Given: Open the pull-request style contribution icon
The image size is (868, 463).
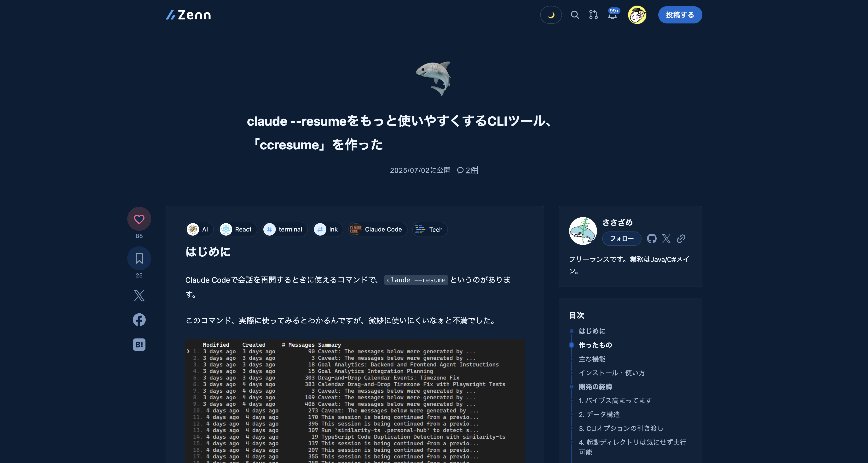Looking at the screenshot, I should click(593, 15).
